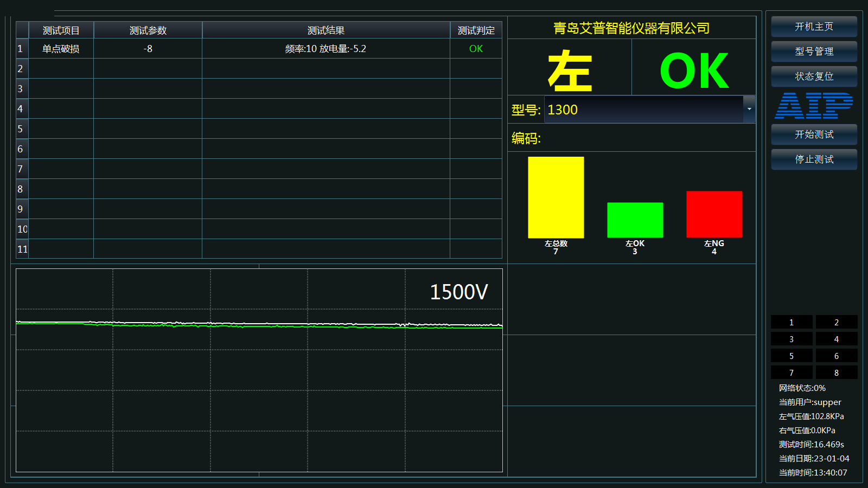Click the 1500V label on the waveform
This screenshot has width=868, height=488.
(458, 291)
